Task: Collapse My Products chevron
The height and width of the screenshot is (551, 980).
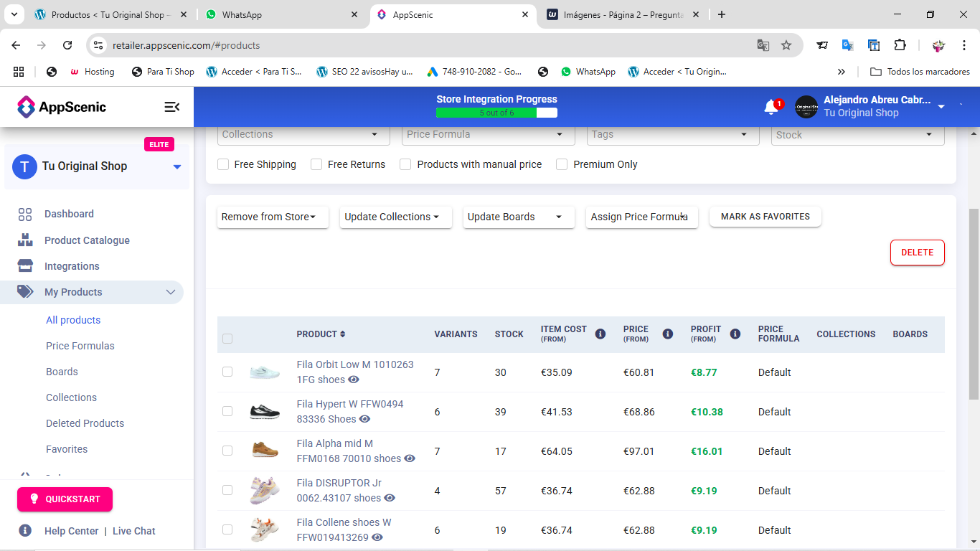Action: click(x=171, y=292)
